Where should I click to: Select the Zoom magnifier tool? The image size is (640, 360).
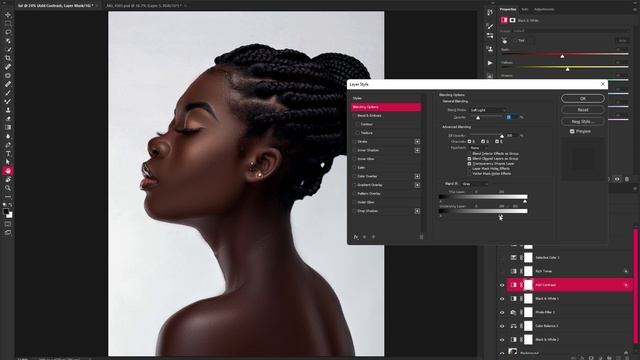(x=8, y=188)
